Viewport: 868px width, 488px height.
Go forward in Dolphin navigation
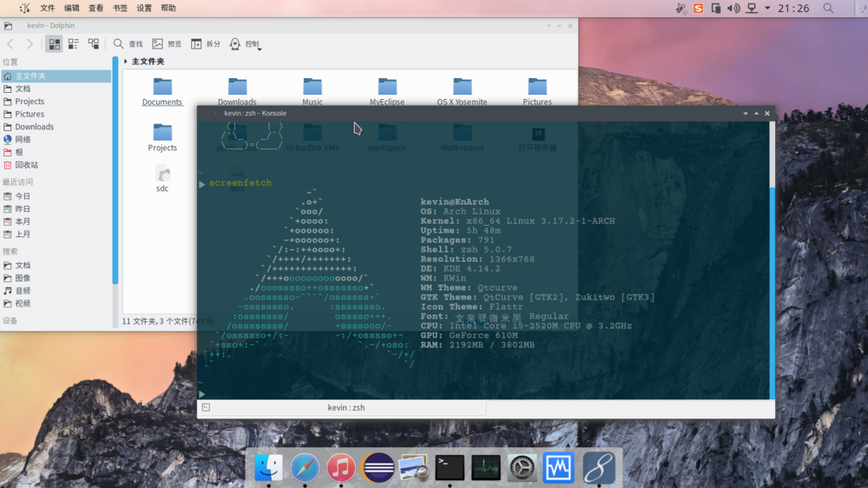tap(30, 43)
